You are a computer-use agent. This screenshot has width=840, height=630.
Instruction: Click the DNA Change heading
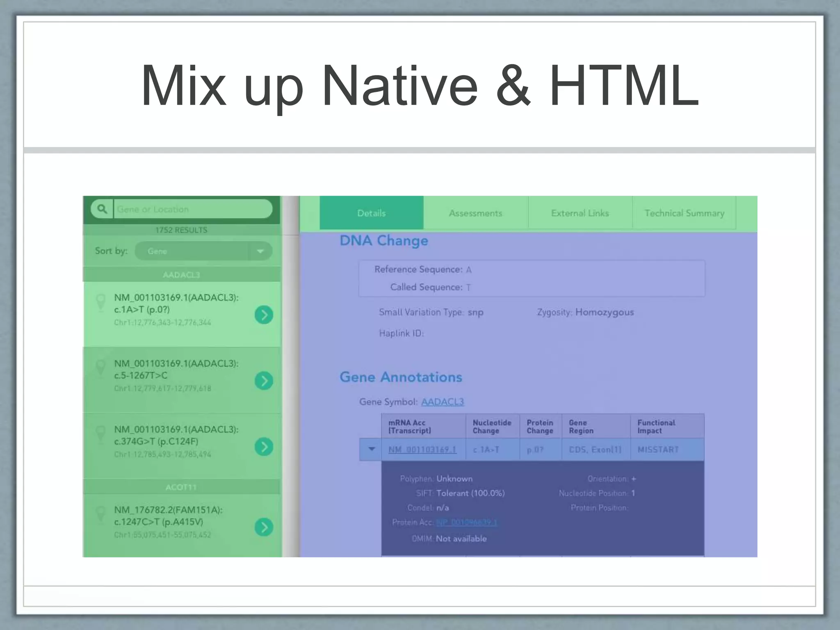click(384, 240)
